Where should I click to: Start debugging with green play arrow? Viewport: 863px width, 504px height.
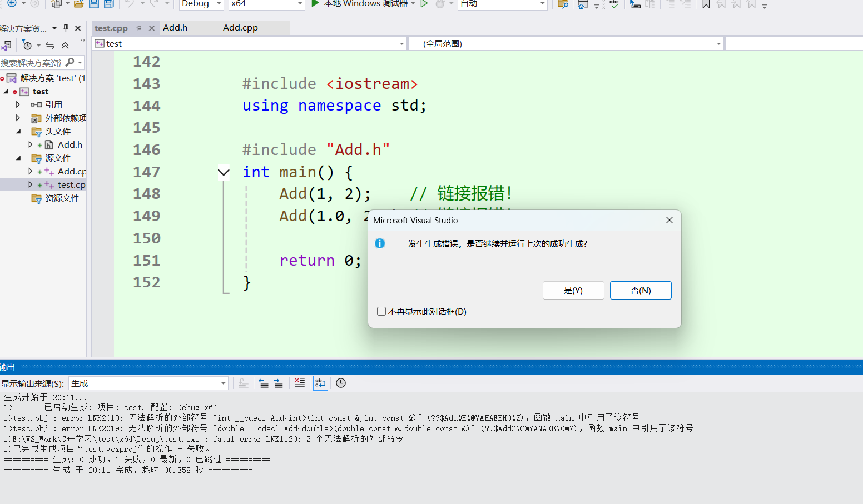(x=315, y=3)
